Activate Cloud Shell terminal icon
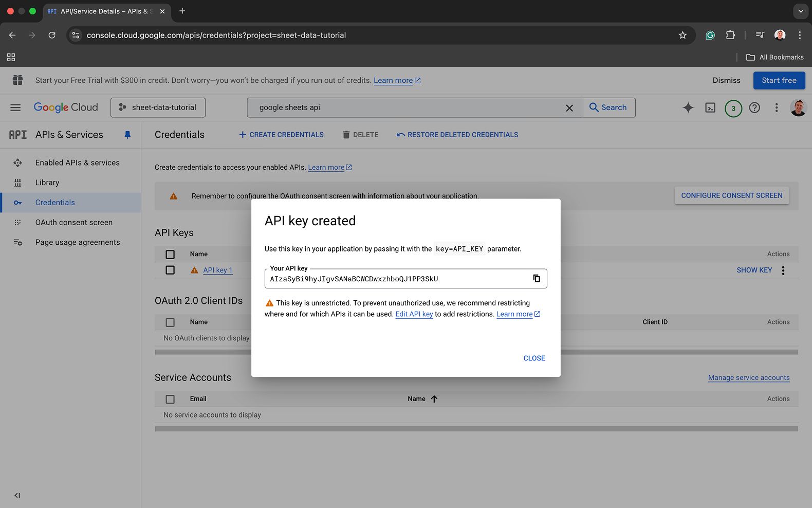Image resolution: width=812 pixels, height=508 pixels. [710, 107]
